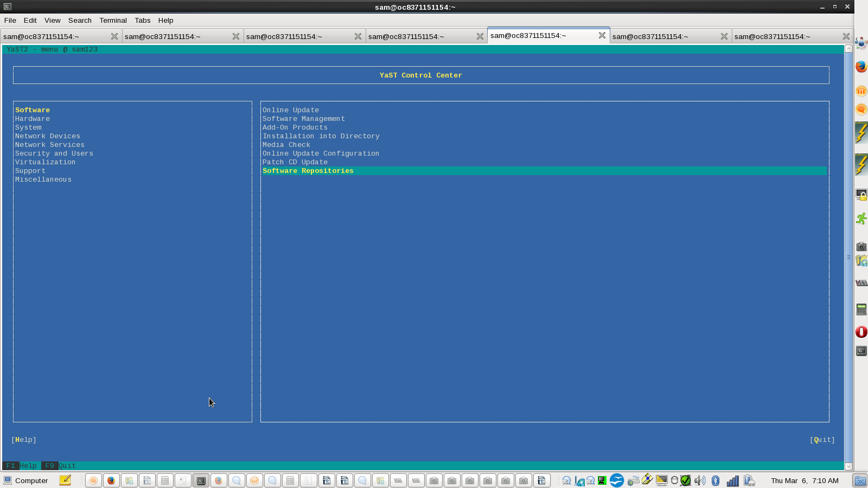Click the colorful people icon atop the side dock
The image size is (868, 488).
click(x=861, y=43)
